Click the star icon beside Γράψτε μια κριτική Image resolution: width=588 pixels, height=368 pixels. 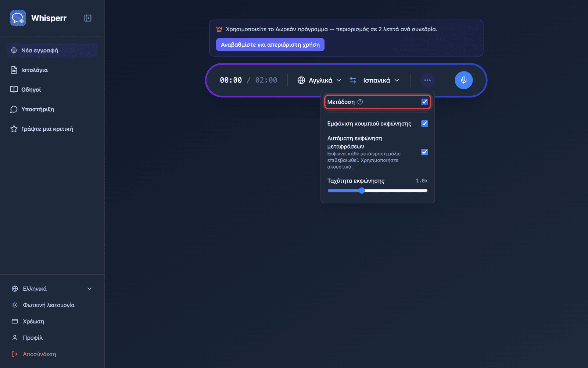(x=14, y=129)
